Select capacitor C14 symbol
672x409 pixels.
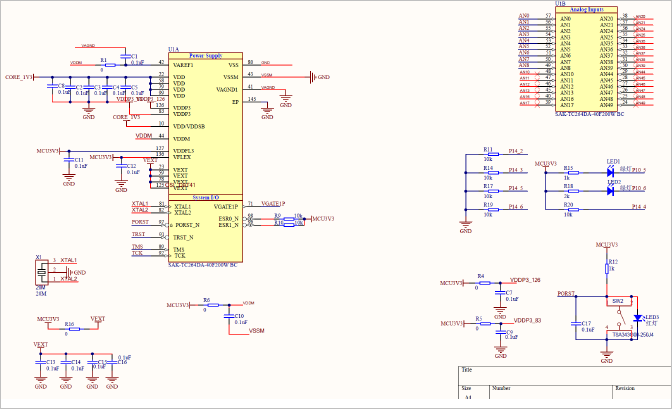[66, 362]
